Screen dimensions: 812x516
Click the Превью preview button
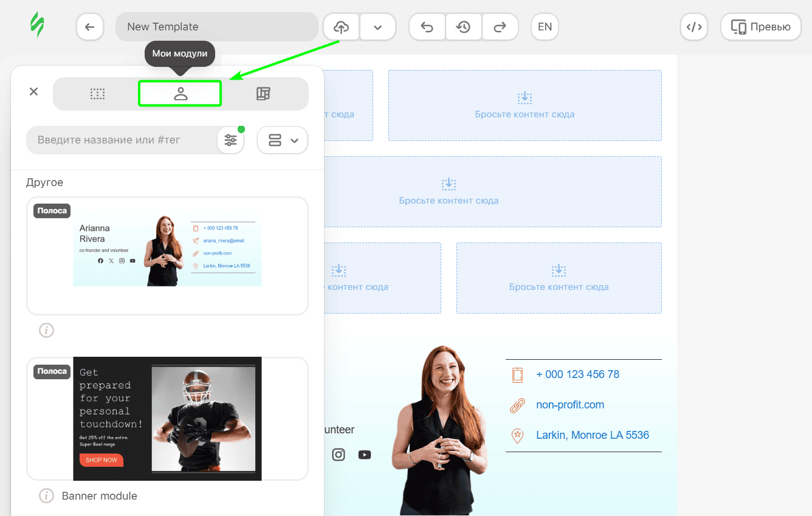coord(761,27)
